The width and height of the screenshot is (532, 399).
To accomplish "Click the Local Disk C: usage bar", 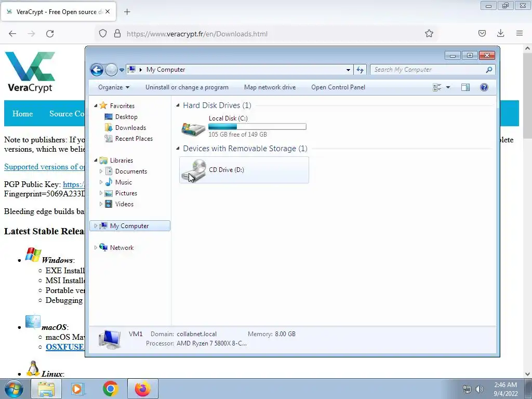I will click(257, 127).
